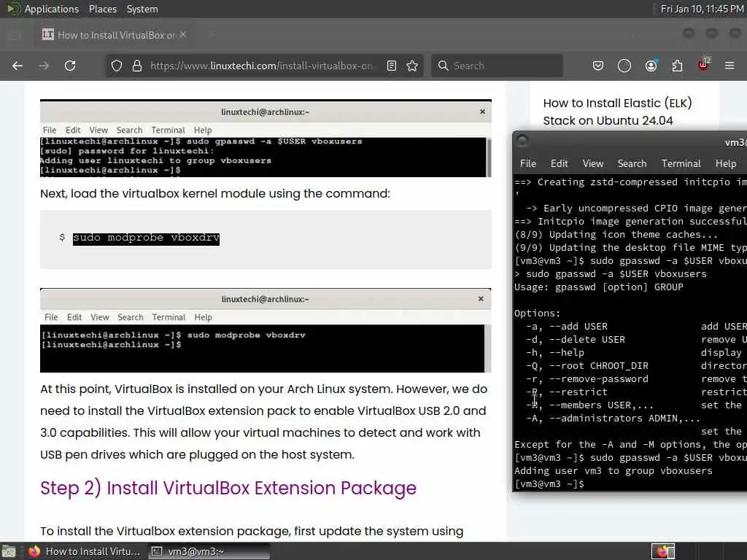Click the gpasswd terminal screenshot image

pos(266,139)
